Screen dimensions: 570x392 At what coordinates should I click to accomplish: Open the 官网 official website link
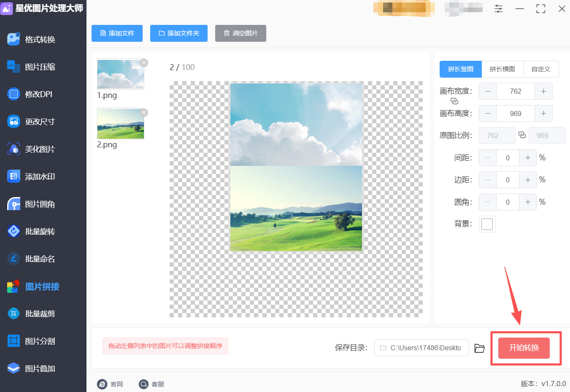[x=110, y=384]
